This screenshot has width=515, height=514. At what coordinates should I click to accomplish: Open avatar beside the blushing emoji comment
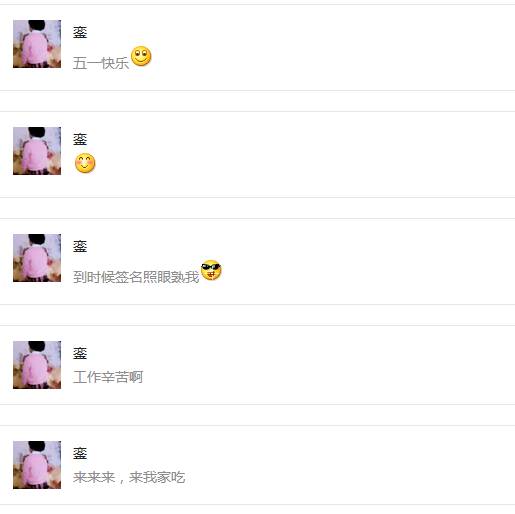[x=37, y=151]
